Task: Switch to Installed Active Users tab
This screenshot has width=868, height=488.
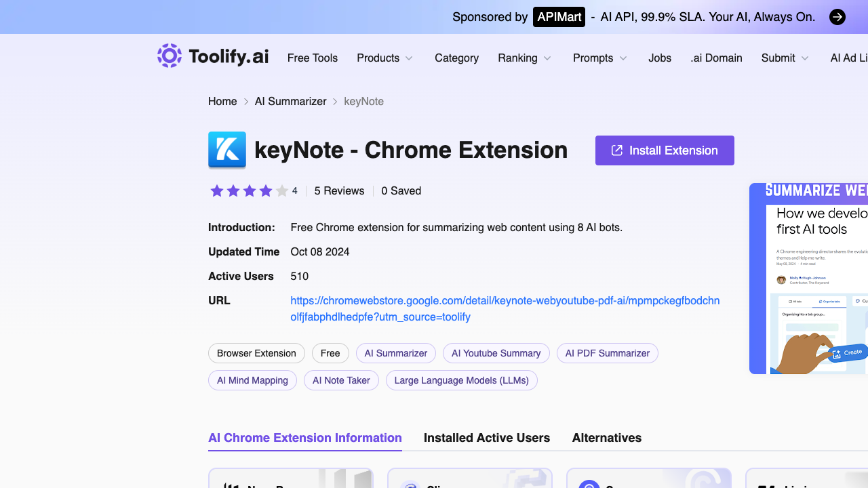Action: 487,438
